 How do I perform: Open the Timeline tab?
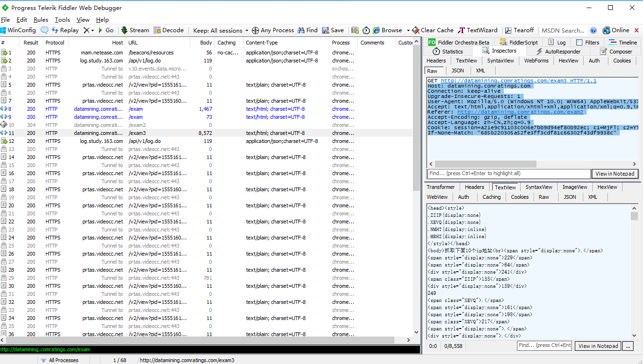click(x=623, y=42)
